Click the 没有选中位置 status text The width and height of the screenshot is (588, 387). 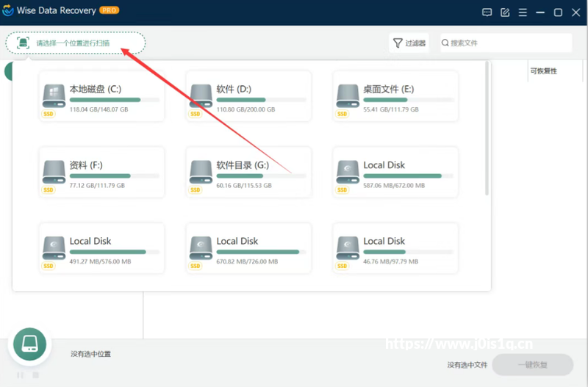pyautogui.click(x=90, y=354)
